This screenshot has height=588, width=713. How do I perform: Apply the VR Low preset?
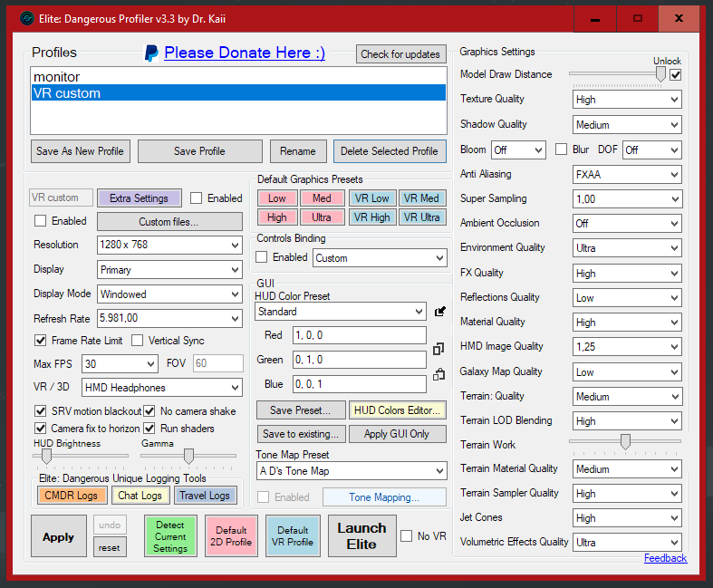pyautogui.click(x=372, y=198)
